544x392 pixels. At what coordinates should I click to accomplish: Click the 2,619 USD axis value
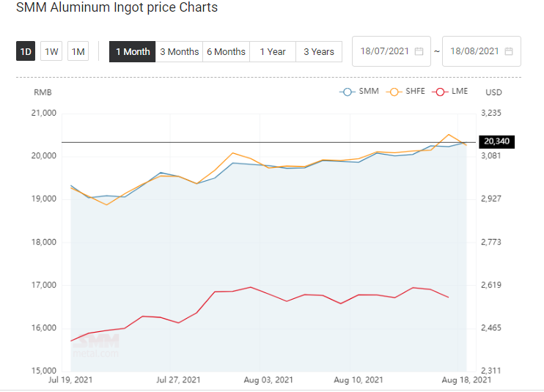pos(491,285)
